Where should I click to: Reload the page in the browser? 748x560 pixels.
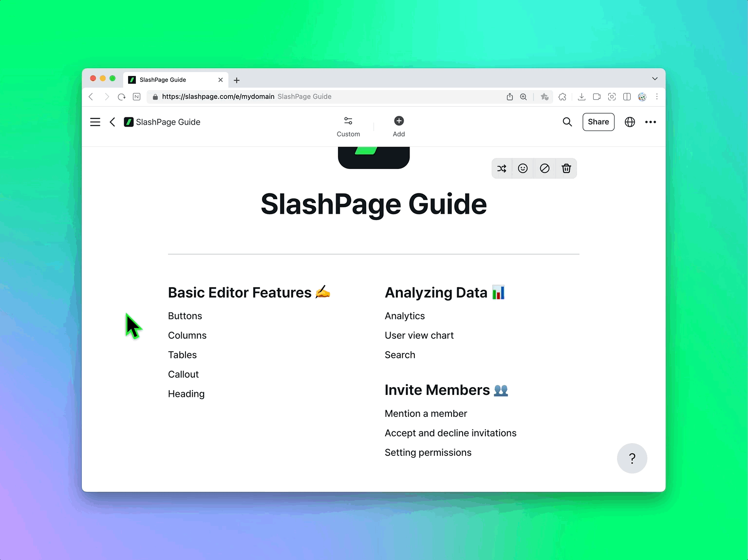pyautogui.click(x=122, y=97)
